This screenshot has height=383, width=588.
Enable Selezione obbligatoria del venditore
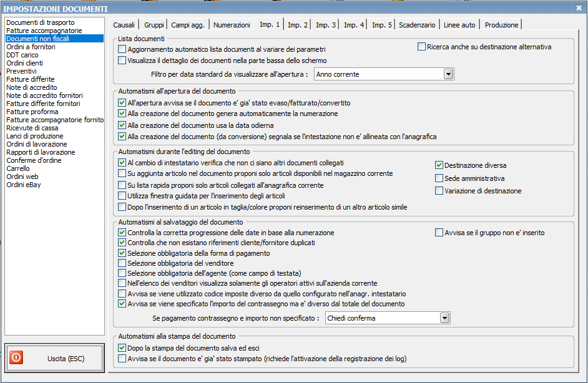[122, 263]
